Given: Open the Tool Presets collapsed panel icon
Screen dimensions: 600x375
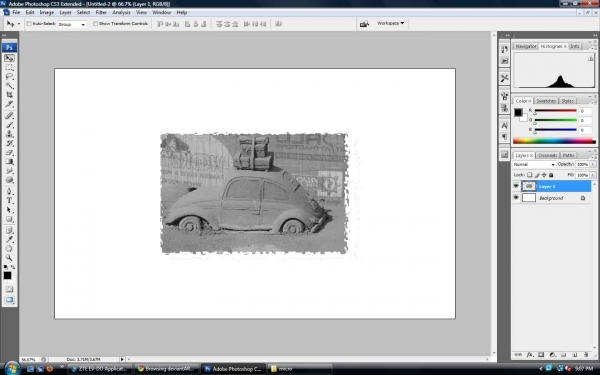Looking at the screenshot, I should click(x=504, y=78).
